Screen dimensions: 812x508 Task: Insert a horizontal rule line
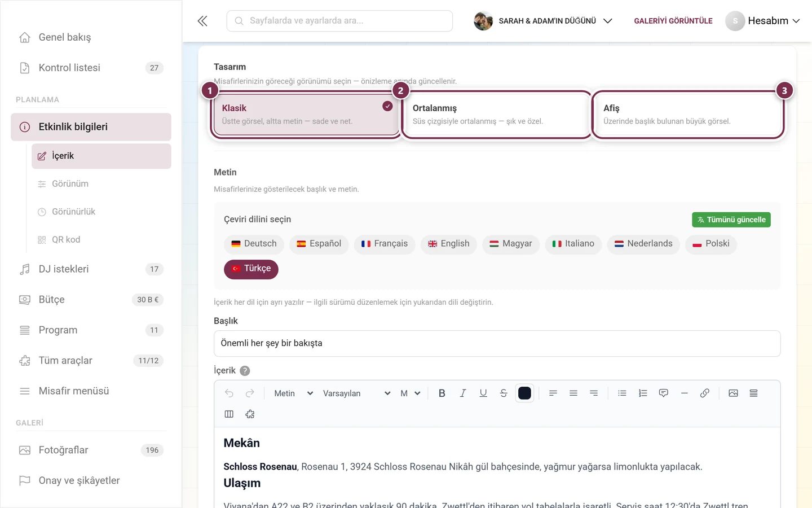click(x=684, y=393)
